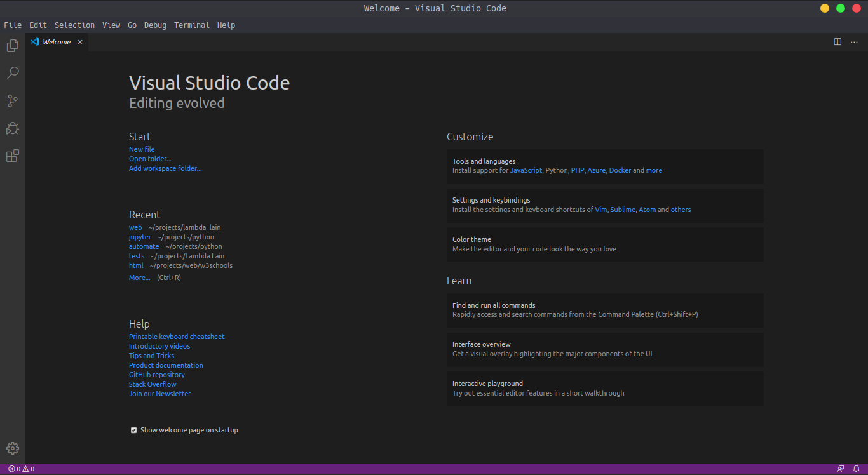Open GitHub repository link
The image size is (868, 475).
coord(157,375)
